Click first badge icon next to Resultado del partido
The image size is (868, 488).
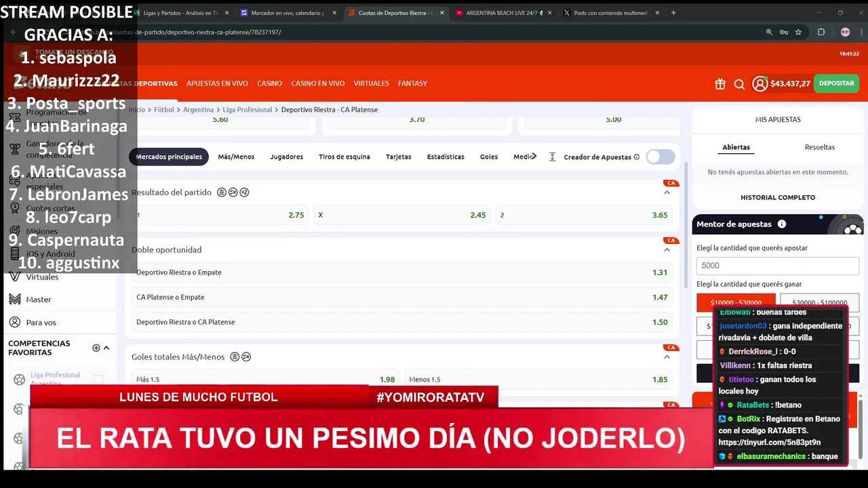coord(221,192)
